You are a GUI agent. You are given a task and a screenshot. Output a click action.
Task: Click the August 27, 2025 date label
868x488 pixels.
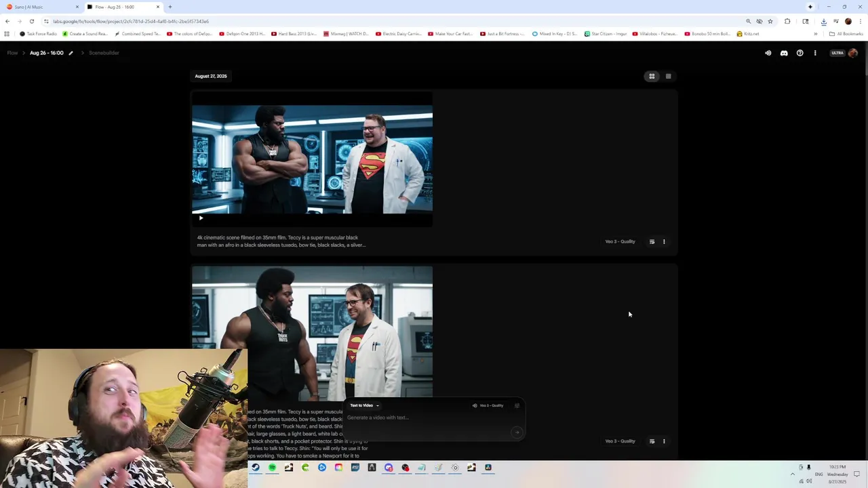point(211,76)
